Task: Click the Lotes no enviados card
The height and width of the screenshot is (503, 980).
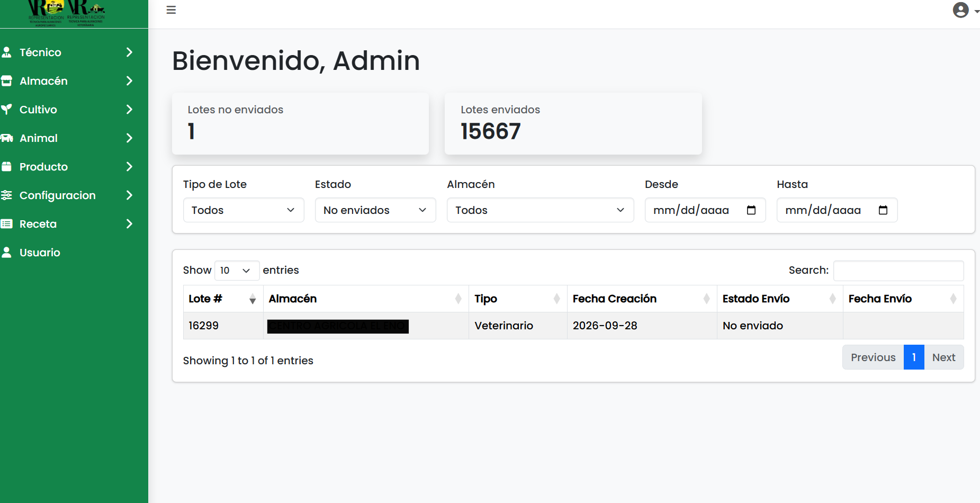Action: 300,124
